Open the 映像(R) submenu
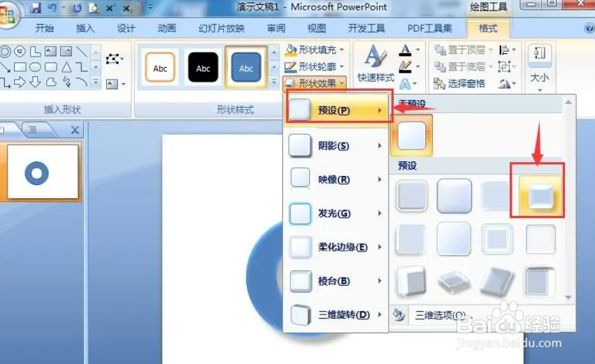 (x=336, y=180)
